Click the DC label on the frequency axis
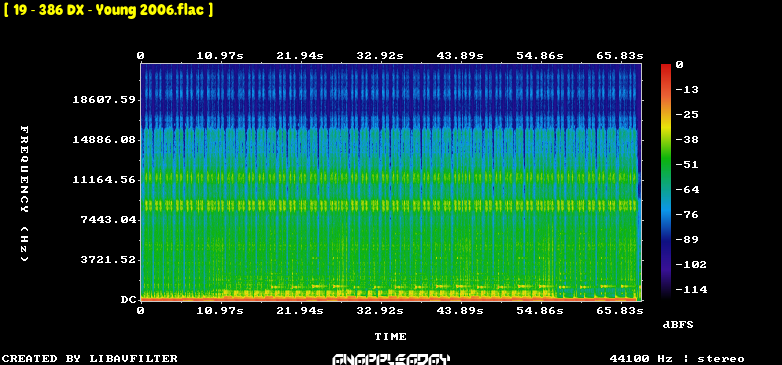Image resolution: width=782 pixels, height=365 pixels. click(128, 300)
